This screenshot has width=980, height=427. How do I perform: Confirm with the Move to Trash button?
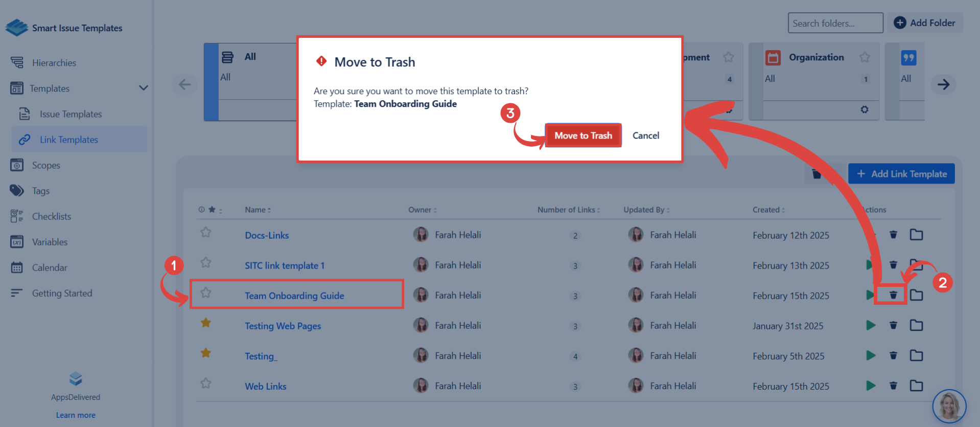pos(583,136)
